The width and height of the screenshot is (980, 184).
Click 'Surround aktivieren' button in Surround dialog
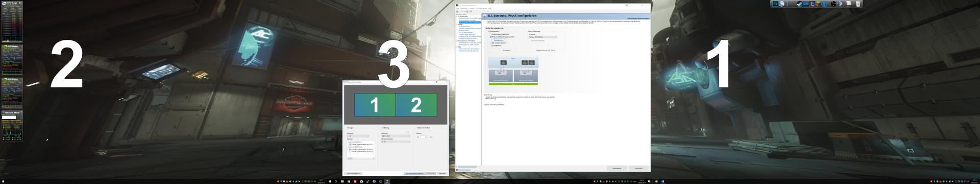[414, 173]
